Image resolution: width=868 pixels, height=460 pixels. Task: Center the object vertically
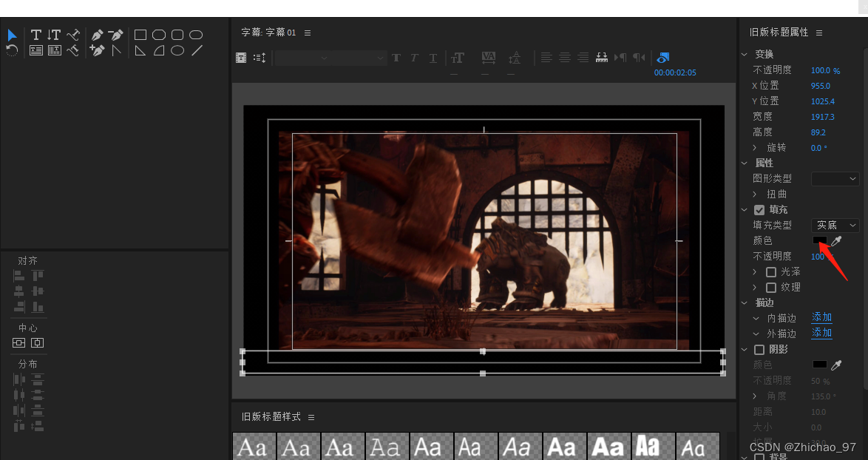(x=18, y=342)
